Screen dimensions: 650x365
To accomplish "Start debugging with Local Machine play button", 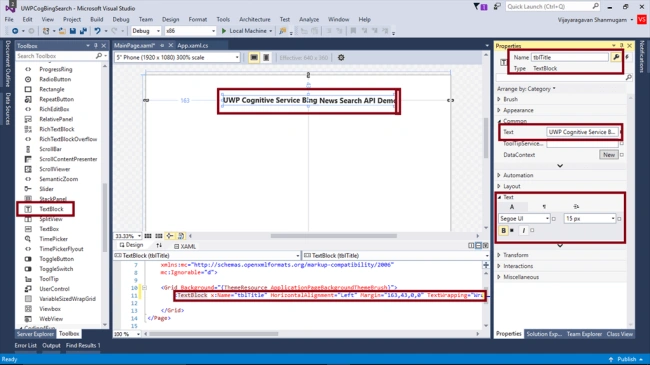I will pos(224,31).
